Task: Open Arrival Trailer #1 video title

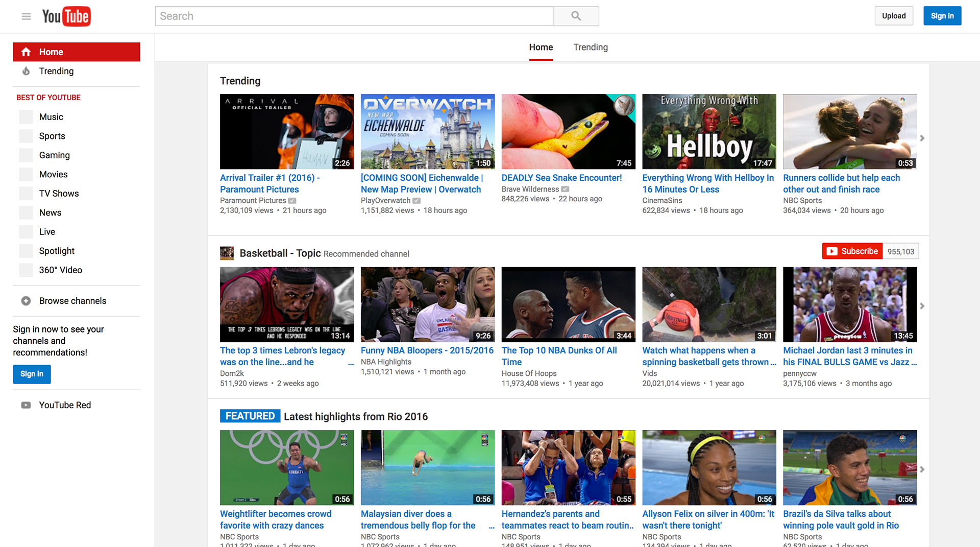Action: pyautogui.click(x=270, y=183)
